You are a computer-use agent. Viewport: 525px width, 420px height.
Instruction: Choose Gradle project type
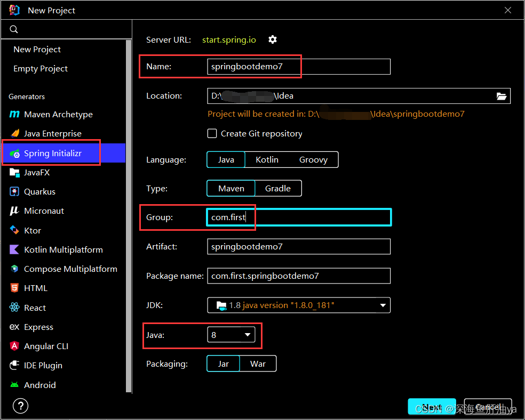278,189
